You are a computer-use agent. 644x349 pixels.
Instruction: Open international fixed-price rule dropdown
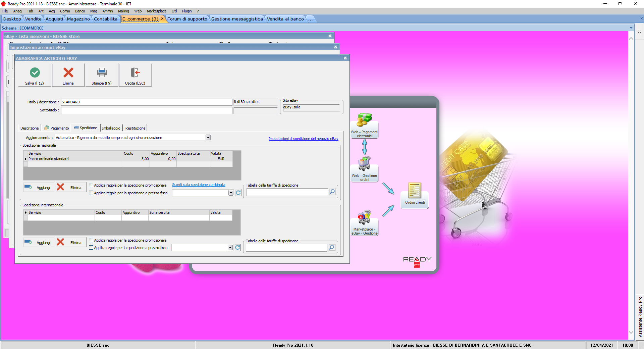coord(230,248)
